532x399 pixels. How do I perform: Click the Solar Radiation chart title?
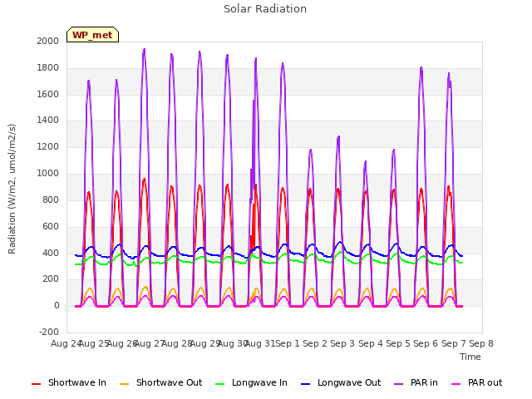[265, 9]
